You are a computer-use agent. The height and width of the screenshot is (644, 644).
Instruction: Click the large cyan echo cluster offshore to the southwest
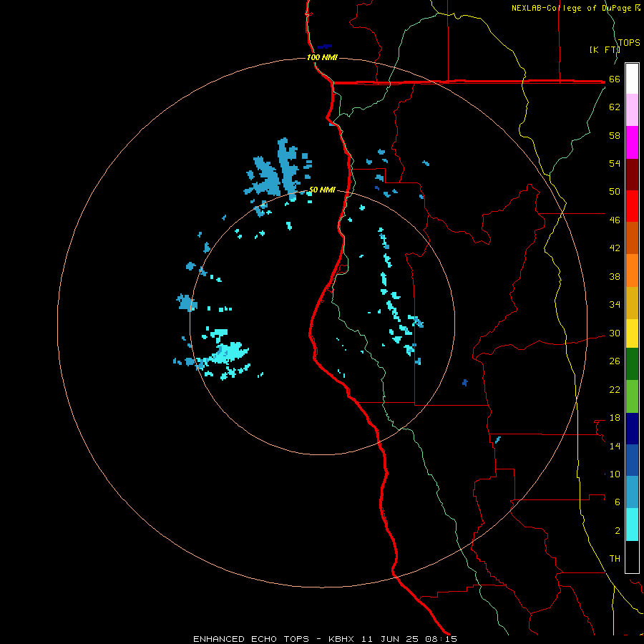227,352
